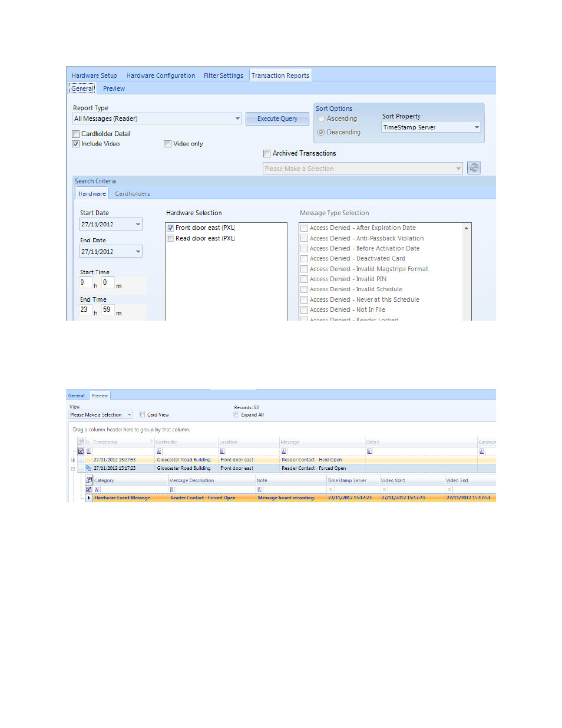Click the row indicator arrow on Hardware Event Message row

pyautogui.click(x=89, y=498)
